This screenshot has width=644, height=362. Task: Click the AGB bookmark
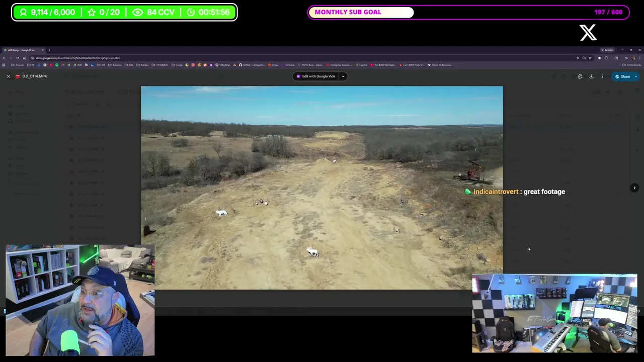pyautogui.click(x=78, y=65)
